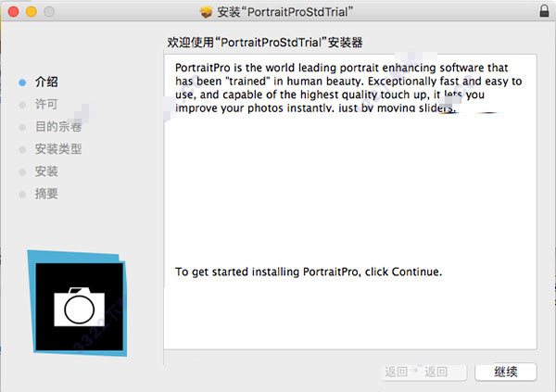Click the paragraph starting 'PortraitPro is the world leading'
This screenshot has height=392, width=556.
(348, 88)
